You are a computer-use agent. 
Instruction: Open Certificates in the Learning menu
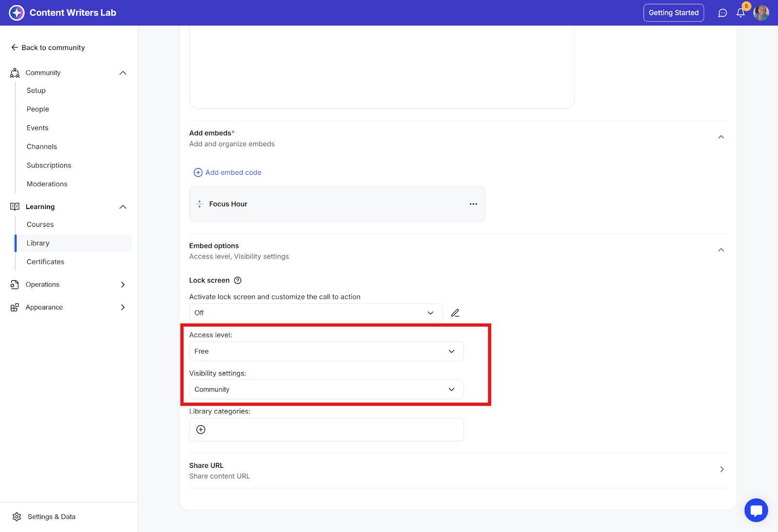tap(45, 262)
